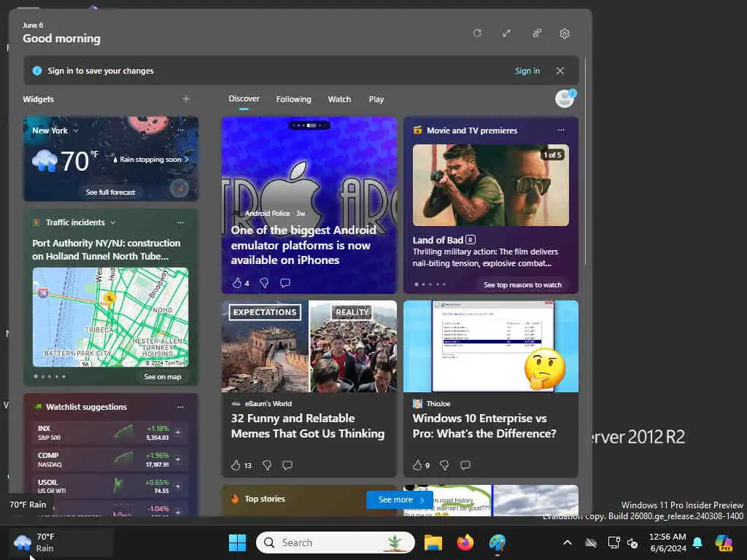Open Copilot preview in taskbar
Image resolution: width=747 pixels, height=560 pixels.
coord(724,542)
